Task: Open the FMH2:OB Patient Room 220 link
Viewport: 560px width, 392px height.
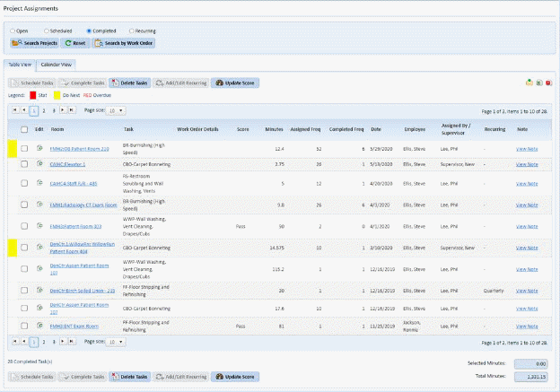Action: (79, 148)
